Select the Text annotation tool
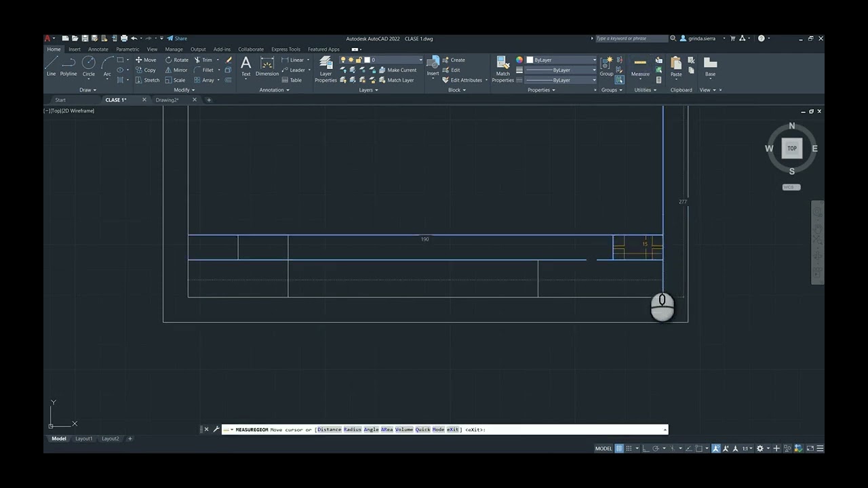The height and width of the screenshot is (488, 868). 245,66
